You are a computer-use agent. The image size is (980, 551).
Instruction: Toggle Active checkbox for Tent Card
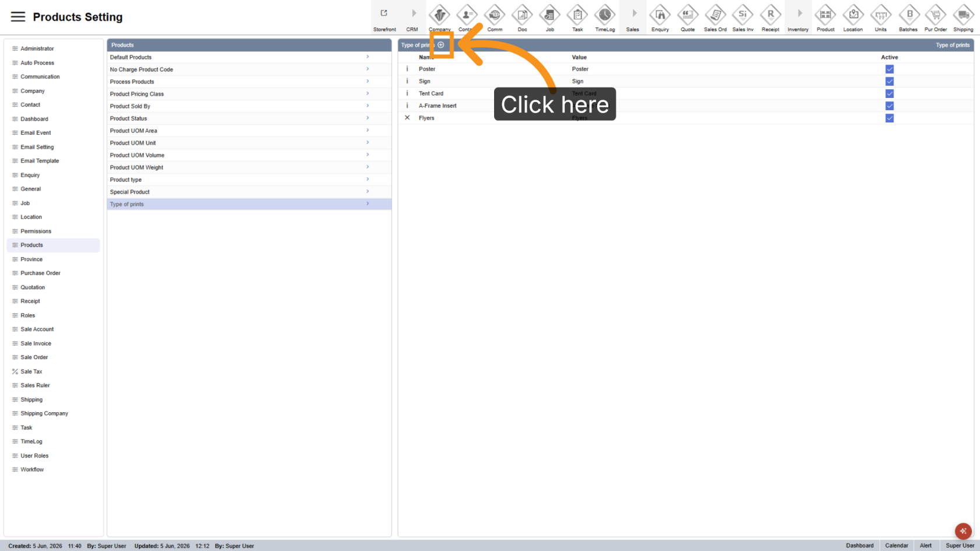[x=890, y=93]
